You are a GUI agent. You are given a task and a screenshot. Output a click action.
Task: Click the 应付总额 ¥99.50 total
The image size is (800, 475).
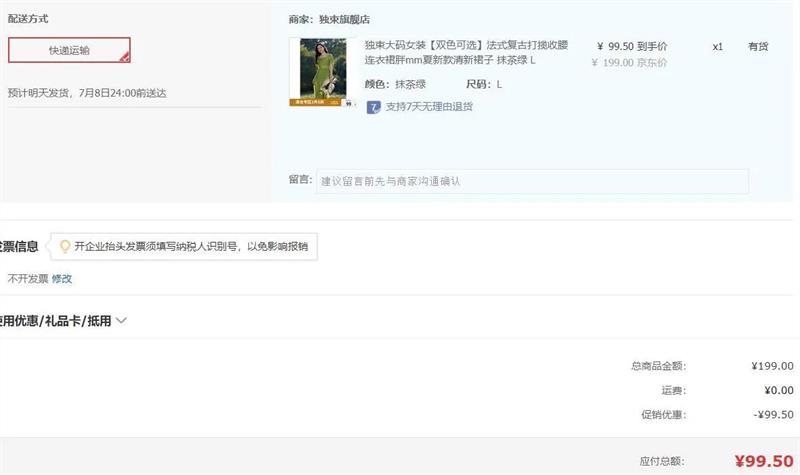764,461
